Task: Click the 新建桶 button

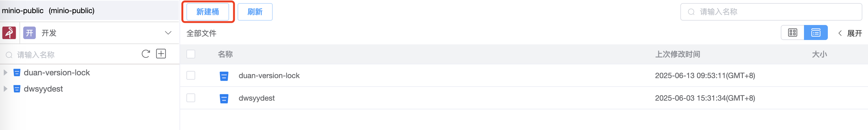Action: (x=207, y=12)
